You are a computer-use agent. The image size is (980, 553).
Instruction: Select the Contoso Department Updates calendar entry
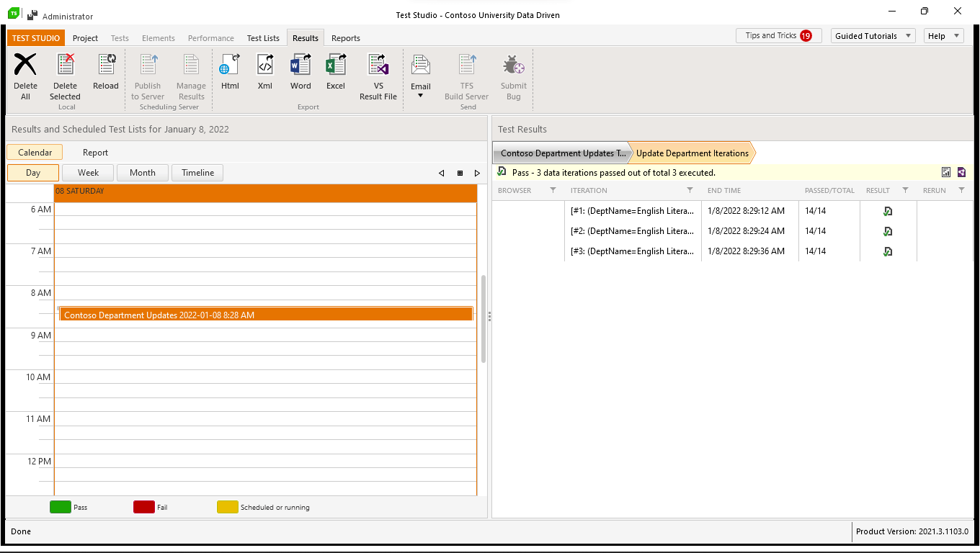coord(266,315)
